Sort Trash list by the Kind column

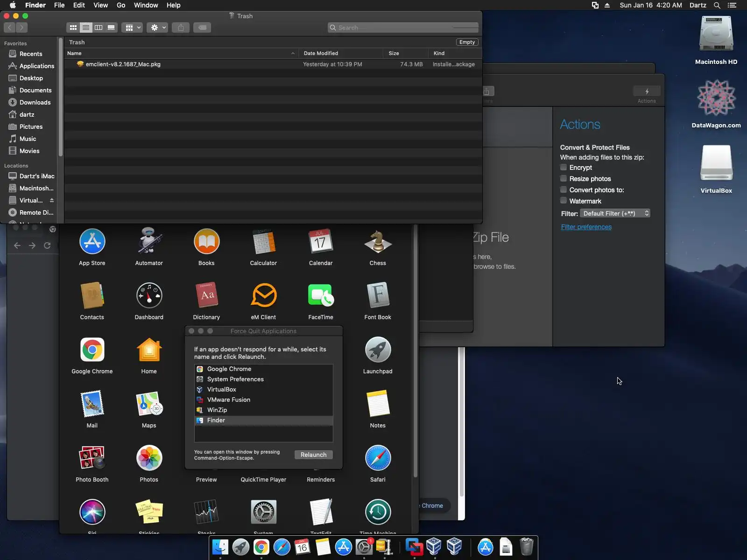click(455, 53)
